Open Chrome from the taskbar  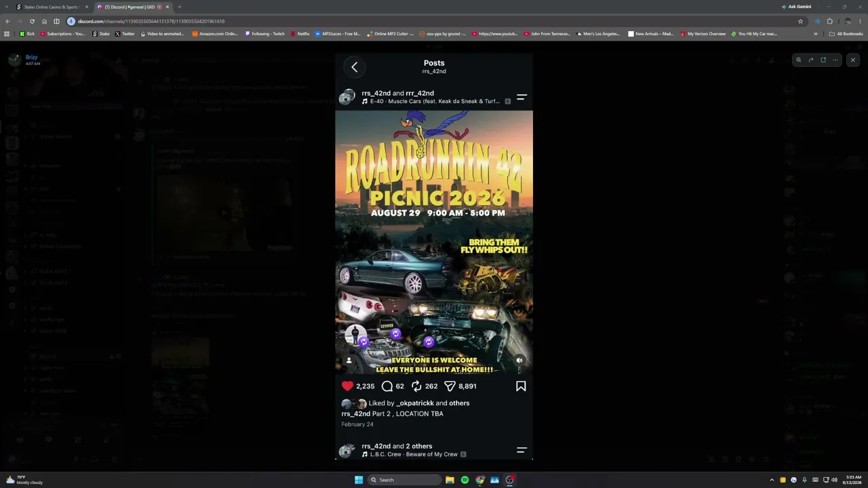479,480
